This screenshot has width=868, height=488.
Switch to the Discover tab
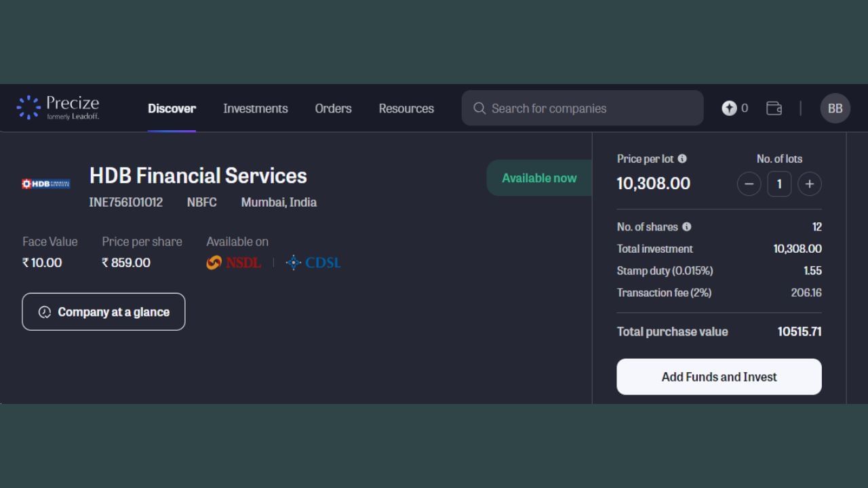[x=172, y=108]
